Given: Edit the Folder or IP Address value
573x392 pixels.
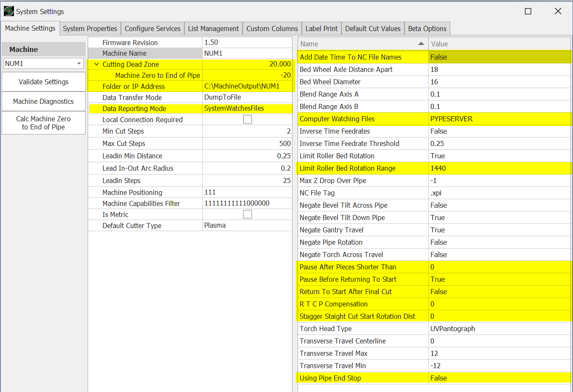Looking at the screenshot, I should [x=247, y=86].
